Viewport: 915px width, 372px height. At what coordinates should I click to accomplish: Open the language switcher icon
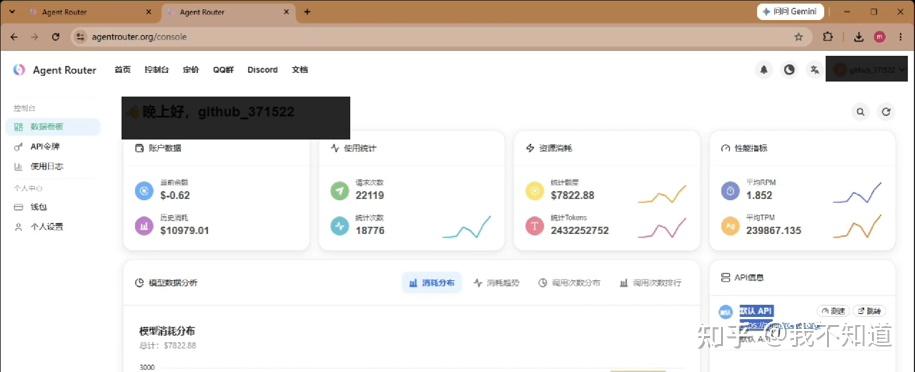(815, 69)
